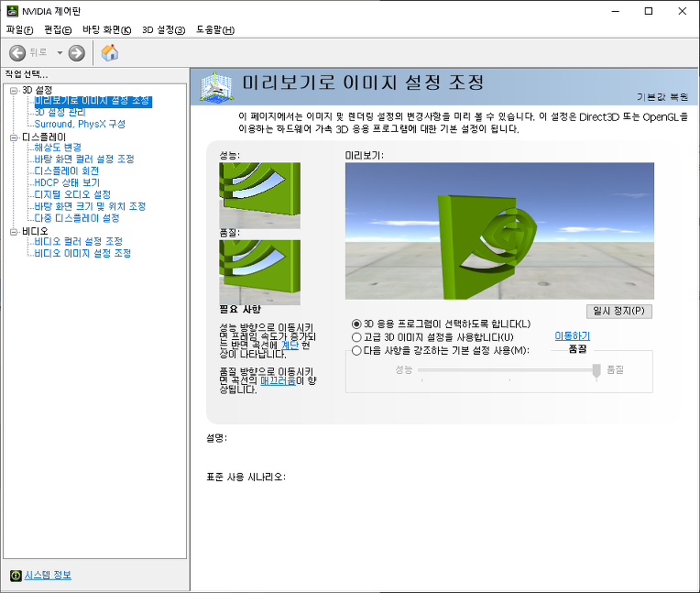Click the Back arrow icon in toolbar
This screenshot has width=700, height=593.
(17, 53)
